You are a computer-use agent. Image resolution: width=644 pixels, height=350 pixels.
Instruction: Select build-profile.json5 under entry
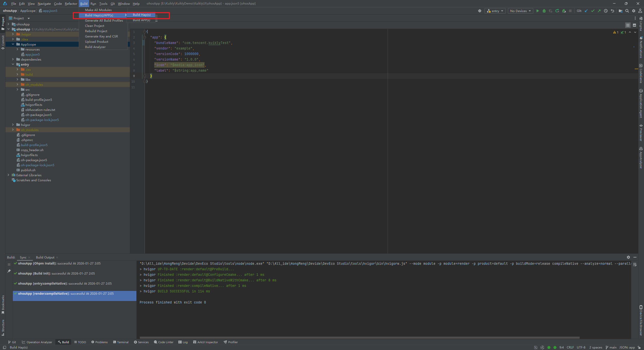coord(38,100)
